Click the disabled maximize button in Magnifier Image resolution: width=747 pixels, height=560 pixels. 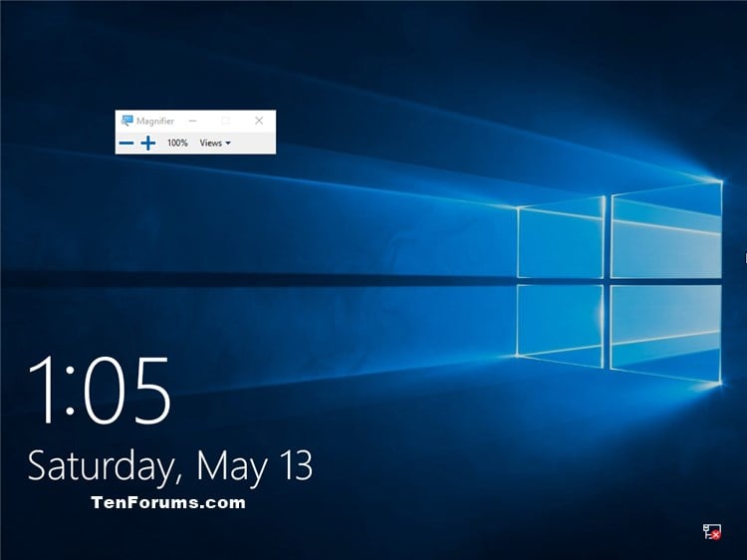pyautogui.click(x=226, y=121)
